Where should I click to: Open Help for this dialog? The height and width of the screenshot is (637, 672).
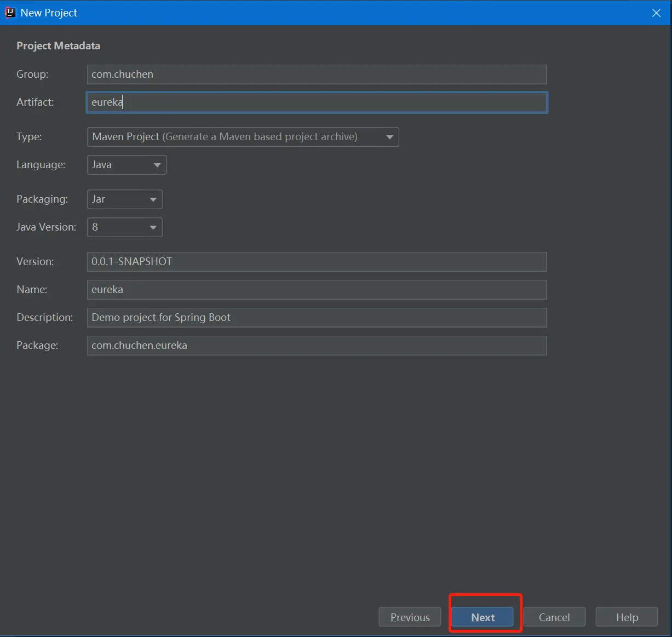tap(627, 617)
